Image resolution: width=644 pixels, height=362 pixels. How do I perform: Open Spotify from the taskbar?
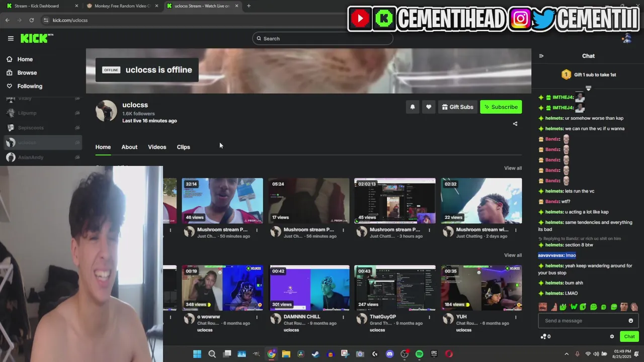click(x=419, y=354)
